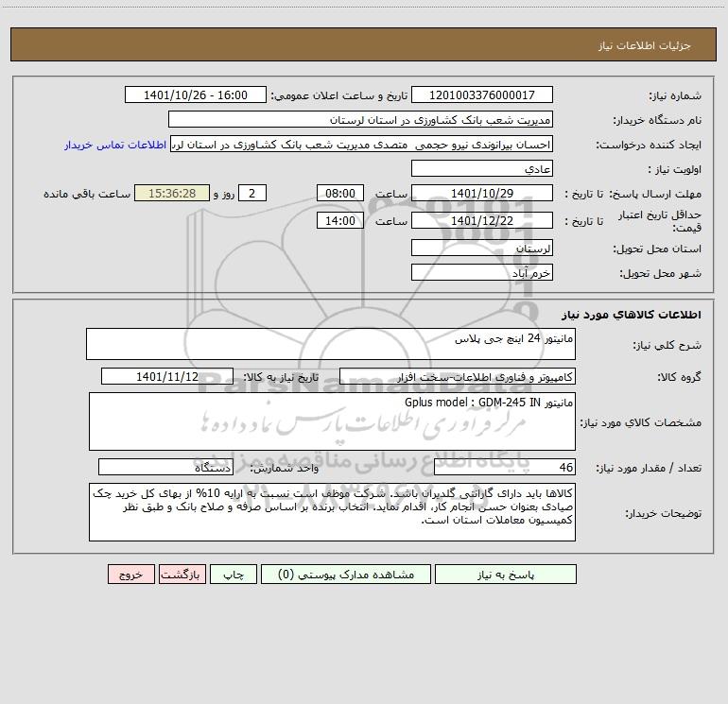Click buyer organization name field

pyautogui.click(x=360, y=120)
